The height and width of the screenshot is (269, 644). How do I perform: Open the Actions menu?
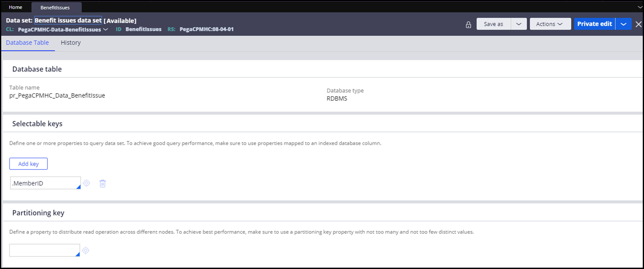tap(550, 24)
